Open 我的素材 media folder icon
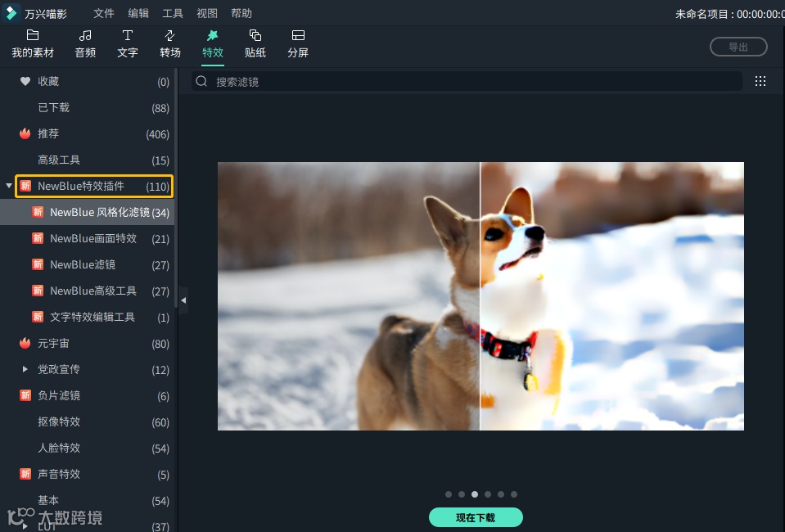The image size is (785, 532). pyautogui.click(x=33, y=35)
